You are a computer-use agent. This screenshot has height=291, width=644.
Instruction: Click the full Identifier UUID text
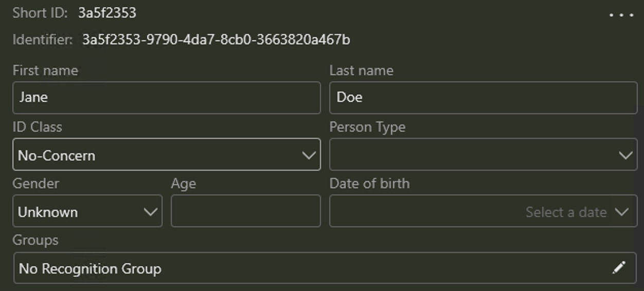(x=216, y=40)
